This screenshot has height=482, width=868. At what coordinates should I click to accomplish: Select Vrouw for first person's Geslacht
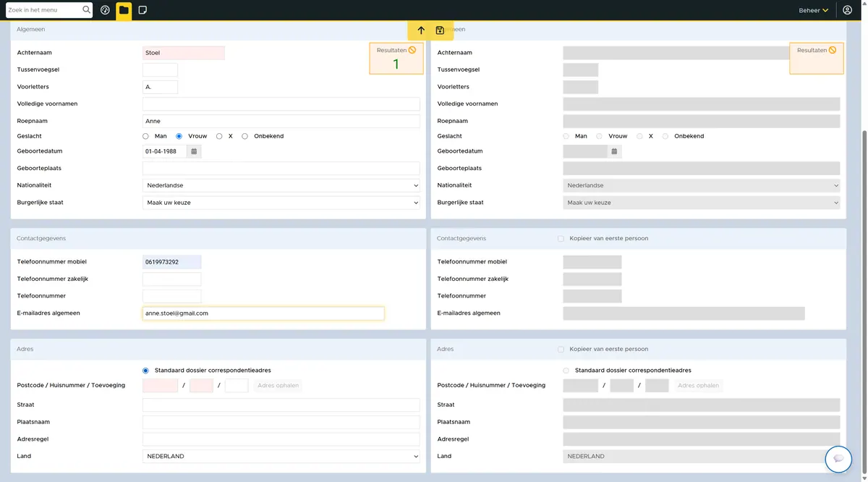tap(179, 136)
